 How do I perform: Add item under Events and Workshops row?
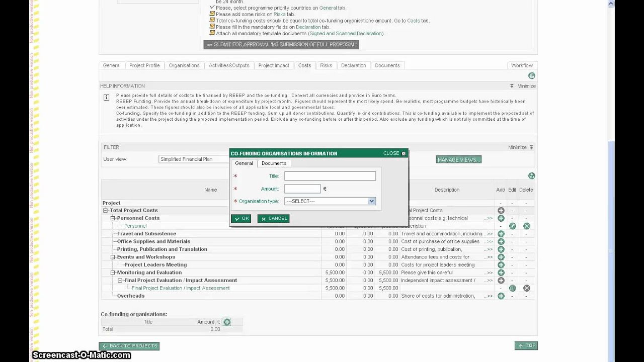501,257
